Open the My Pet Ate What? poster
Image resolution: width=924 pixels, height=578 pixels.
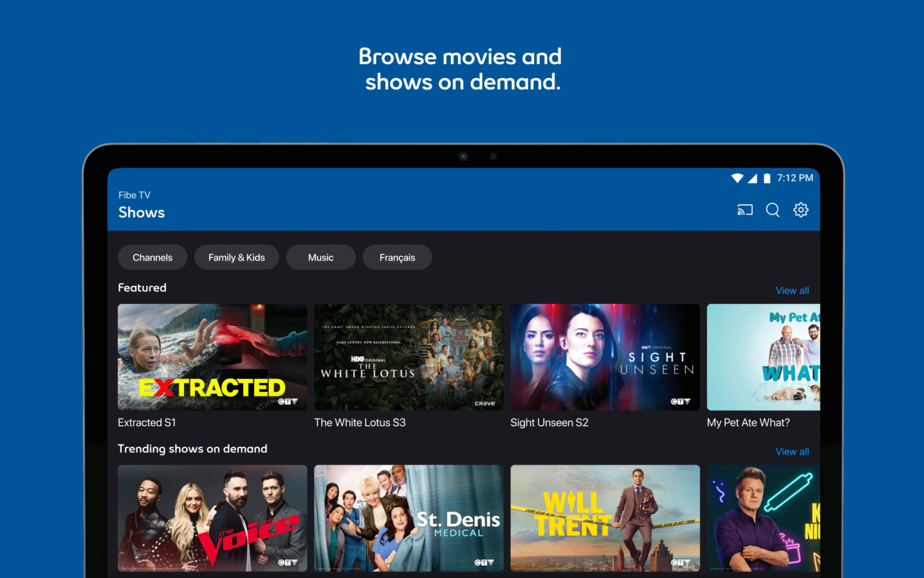(x=763, y=357)
